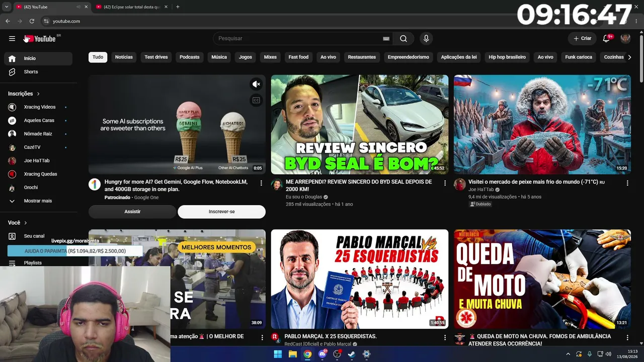Select the Test drives filter chip
Image resolution: width=644 pixels, height=362 pixels.
click(x=156, y=57)
